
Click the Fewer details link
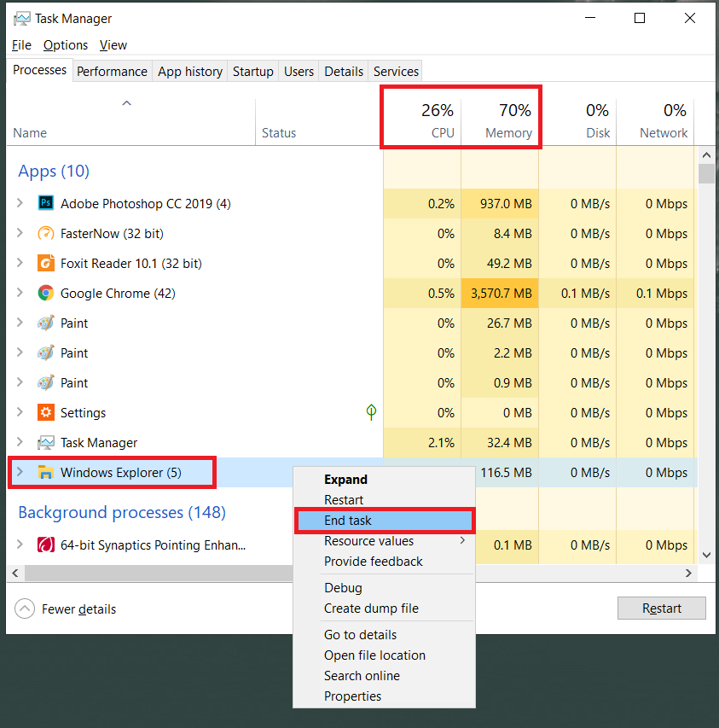click(78, 609)
